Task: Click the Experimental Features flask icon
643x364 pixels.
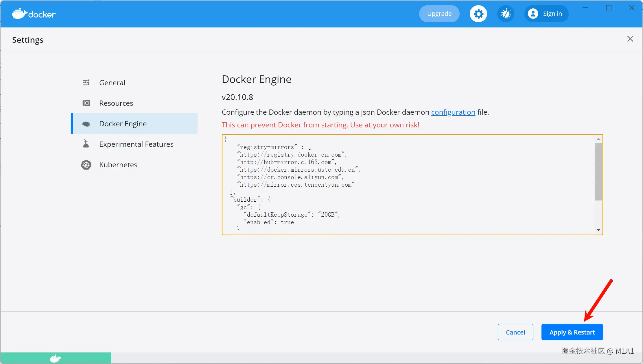Action: (86, 144)
